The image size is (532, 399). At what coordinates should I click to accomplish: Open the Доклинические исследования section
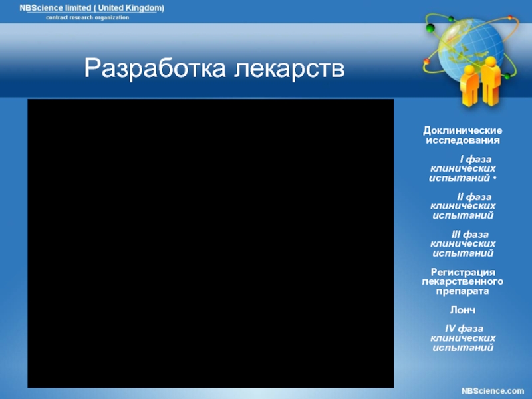[463, 136]
